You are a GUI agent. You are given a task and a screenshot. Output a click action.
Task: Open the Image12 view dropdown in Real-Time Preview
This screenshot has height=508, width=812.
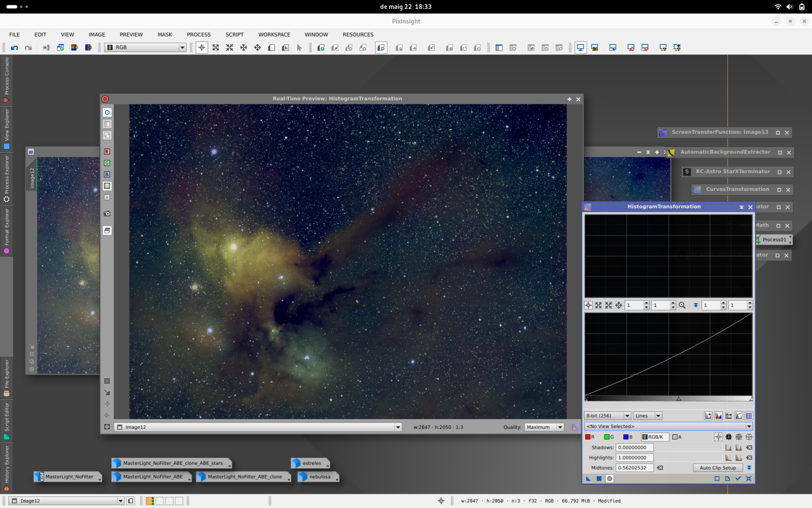(258, 427)
